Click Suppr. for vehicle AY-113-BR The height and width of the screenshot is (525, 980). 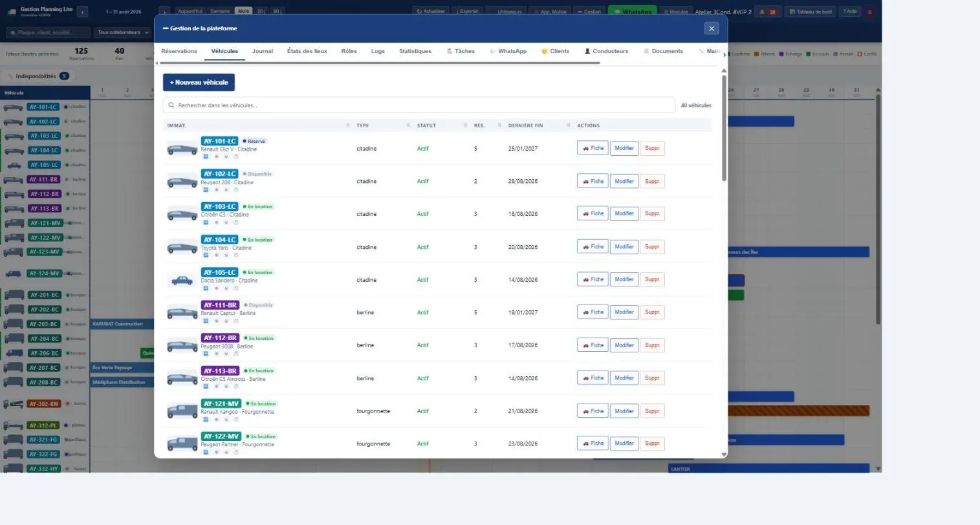[x=652, y=378]
